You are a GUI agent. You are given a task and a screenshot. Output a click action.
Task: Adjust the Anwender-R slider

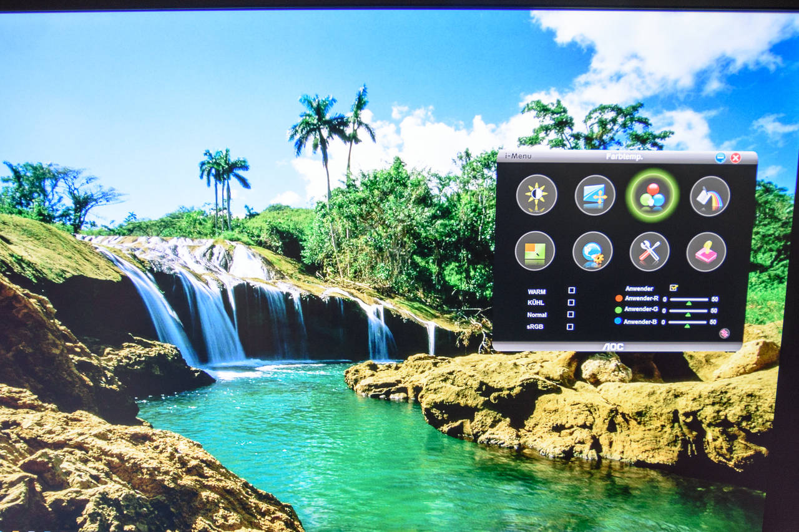689,299
